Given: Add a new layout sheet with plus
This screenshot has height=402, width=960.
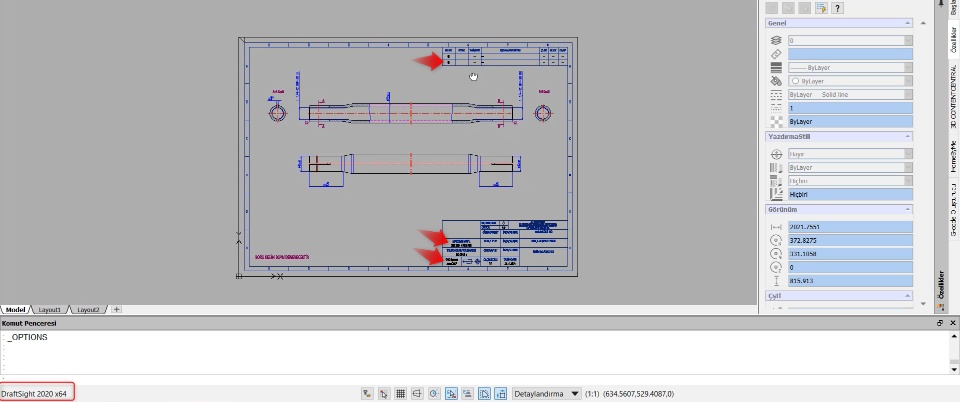Looking at the screenshot, I should coord(116,310).
